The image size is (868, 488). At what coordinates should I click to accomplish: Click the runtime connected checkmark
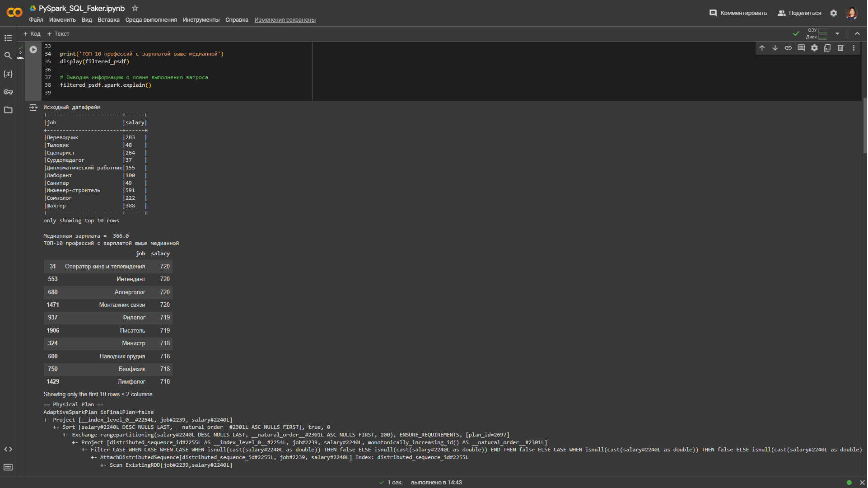point(796,34)
